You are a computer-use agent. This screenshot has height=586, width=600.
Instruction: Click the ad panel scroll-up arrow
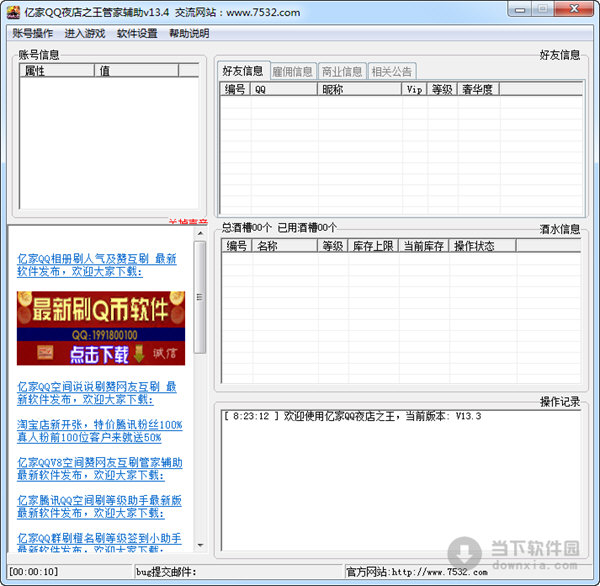pyautogui.click(x=200, y=233)
